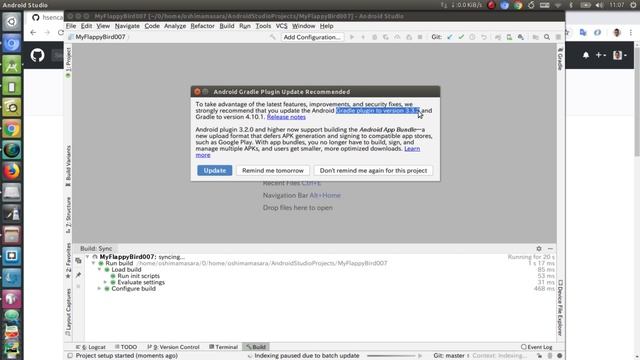The width and height of the screenshot is (640, 360).
Task: Click MyFlappyBird007 breadcrumb in navigation bar
Action: 100,37
